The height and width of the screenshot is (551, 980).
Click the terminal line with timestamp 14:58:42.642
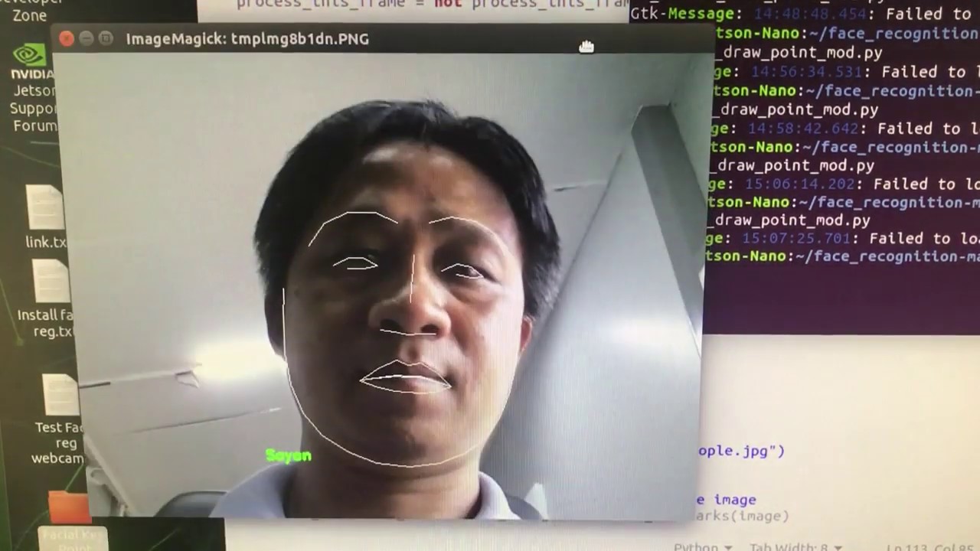coord(844,129)
